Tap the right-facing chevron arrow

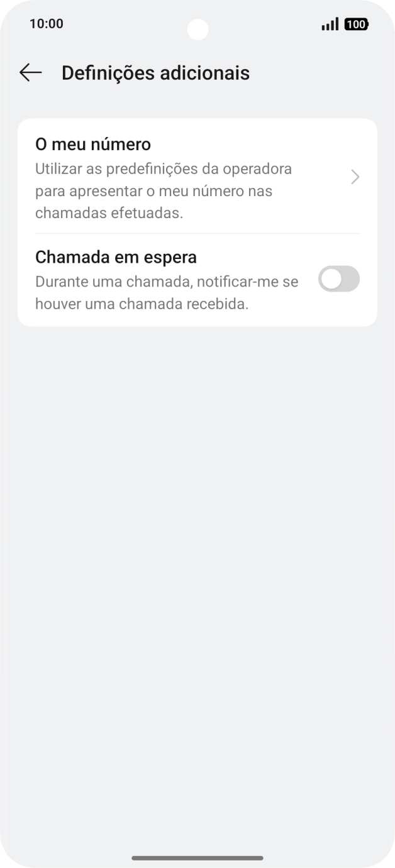tap(355, 177)
